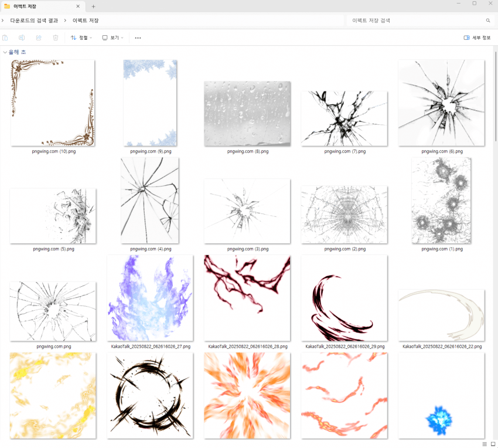
Task: Toggle the 세부 정보 details pane
Action: pyautogui.click(x=477, y=38)
